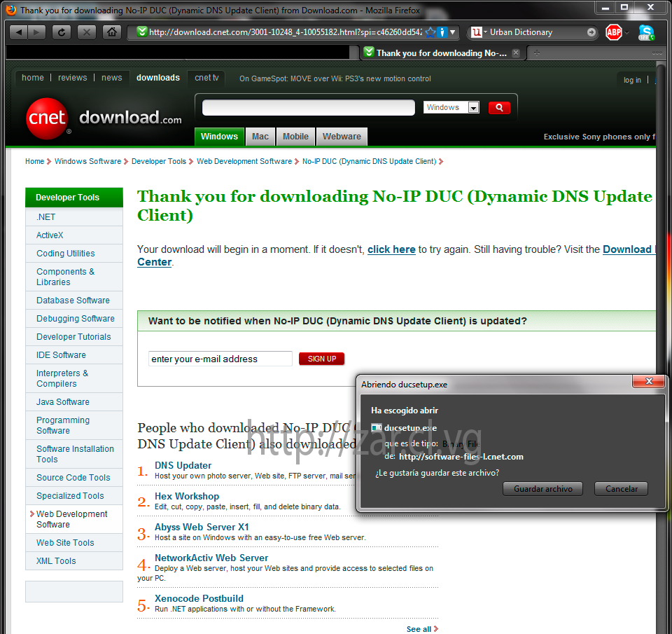This screenshot has width=672, height=634.
Task: Click the Adblock Plus ABP icon
Action: [x=614, y=32]
